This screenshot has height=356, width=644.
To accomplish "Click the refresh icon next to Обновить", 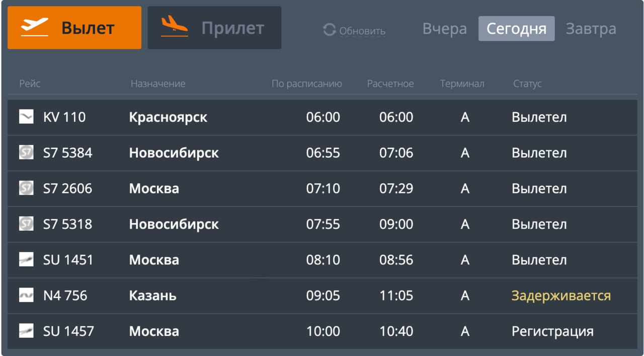I will pos(330,31).
